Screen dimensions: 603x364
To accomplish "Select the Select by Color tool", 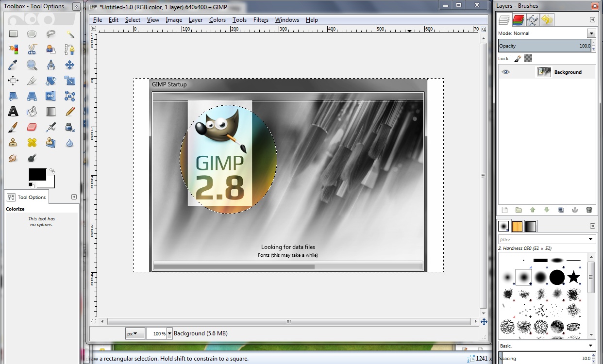I will point(13,49).
